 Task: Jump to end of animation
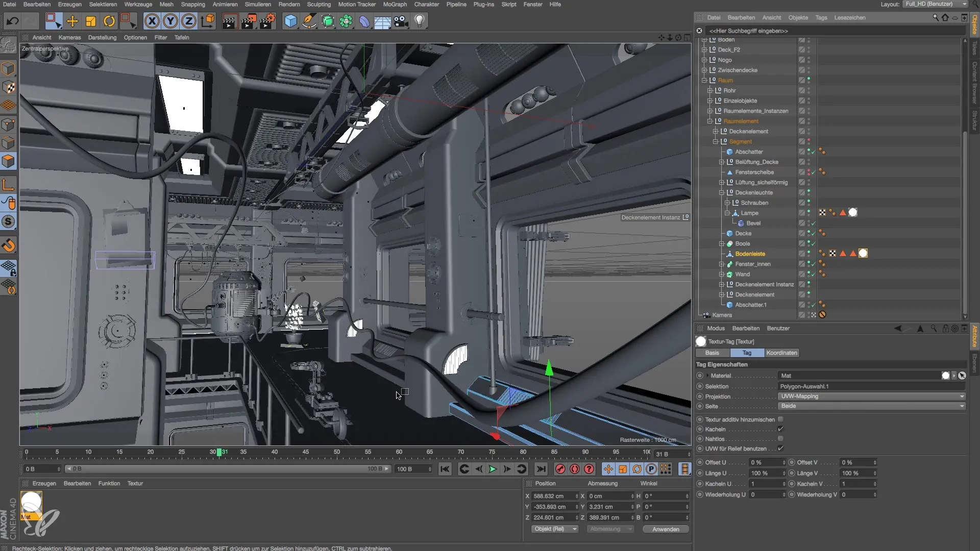click(541, 469)
